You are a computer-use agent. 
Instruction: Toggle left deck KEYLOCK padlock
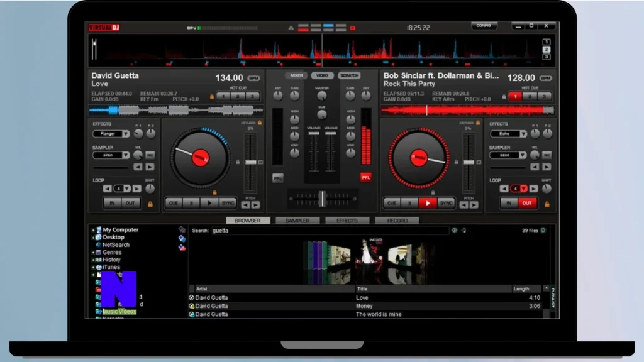pyautogui.click(x=260, y=123)
